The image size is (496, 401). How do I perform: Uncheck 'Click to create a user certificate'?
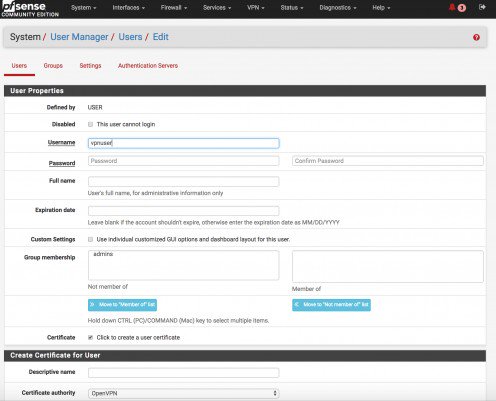pos(90,337)
